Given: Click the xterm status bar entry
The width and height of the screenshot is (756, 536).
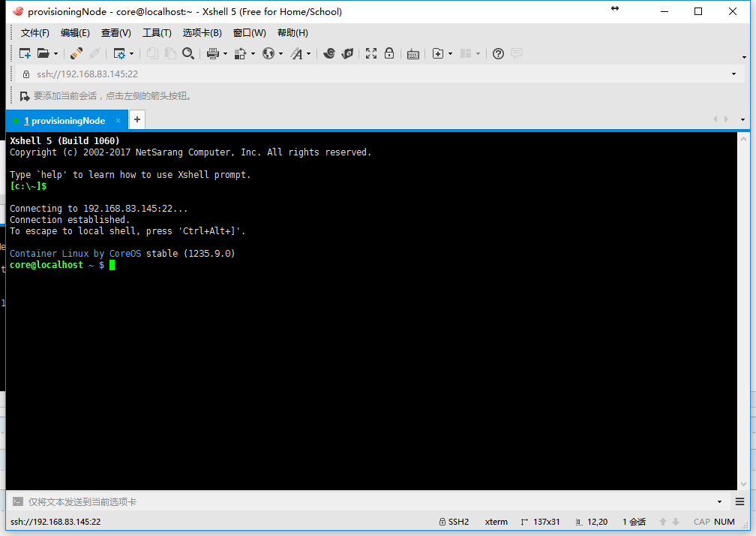Looking at the screenshot, I should (496, 522).
